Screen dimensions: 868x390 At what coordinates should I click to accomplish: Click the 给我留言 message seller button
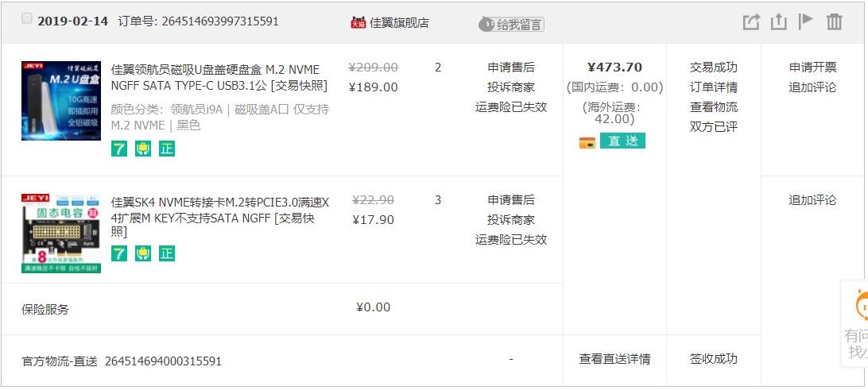512,25
